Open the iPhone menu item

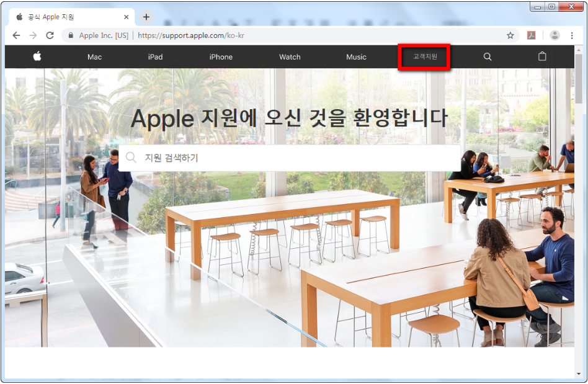(x=221, y=57)
